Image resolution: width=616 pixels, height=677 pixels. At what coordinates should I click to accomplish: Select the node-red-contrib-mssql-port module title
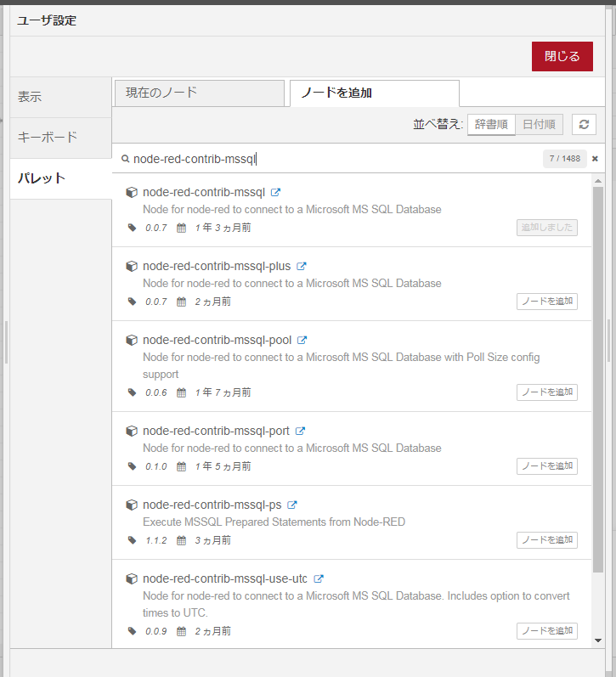tap(216, 431)
